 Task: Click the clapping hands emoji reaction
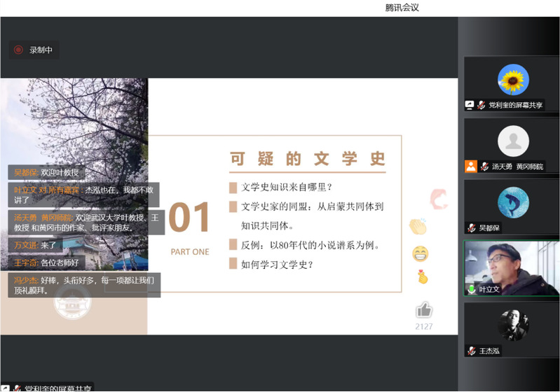418,226
